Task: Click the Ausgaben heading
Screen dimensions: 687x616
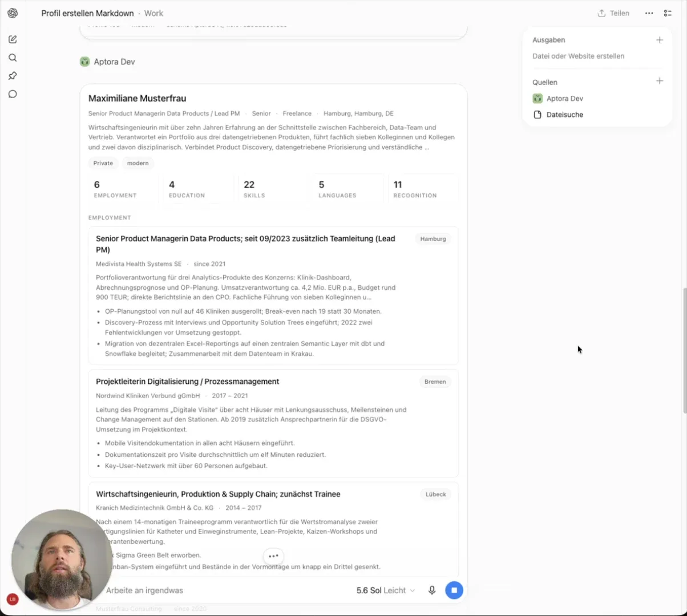Action: pos(549,40)
